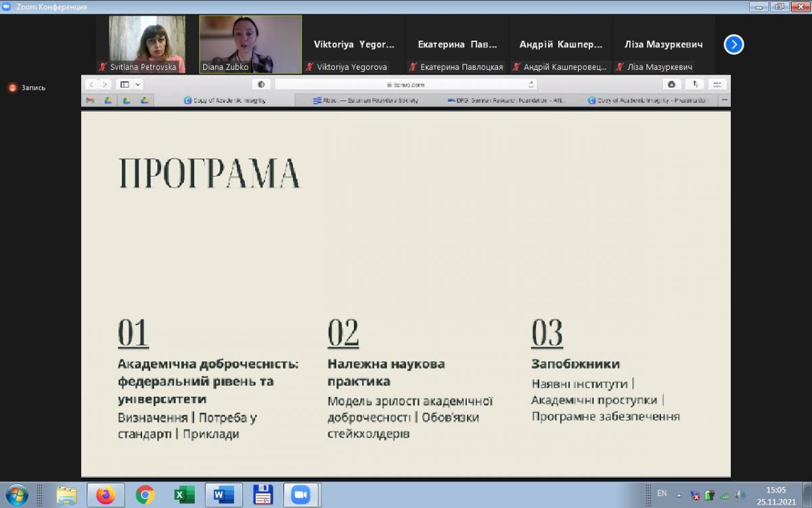This screenshot has width=812, height=508.
Task: Click Андрій Кашперовець's muted microphone icon
Action: (516, 67)
